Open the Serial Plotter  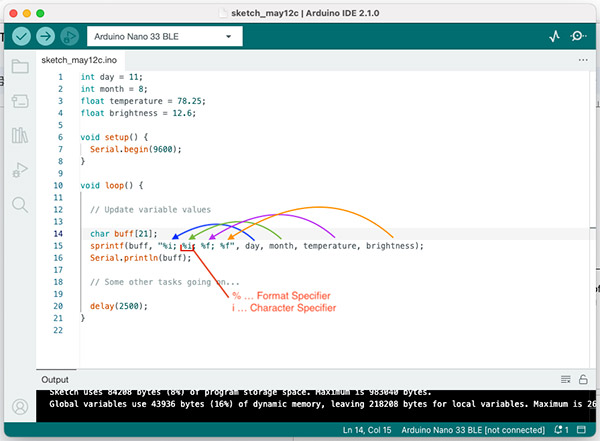[x=555, y=36]
